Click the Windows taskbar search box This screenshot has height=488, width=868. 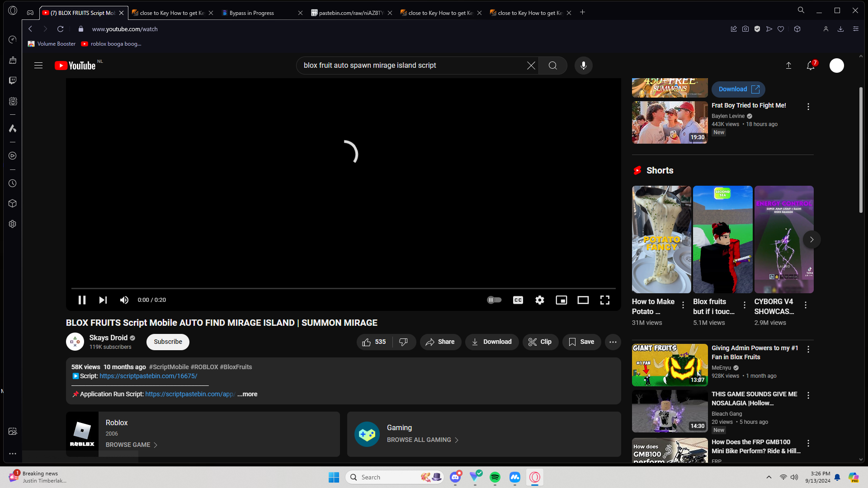[x=394, y=477]
